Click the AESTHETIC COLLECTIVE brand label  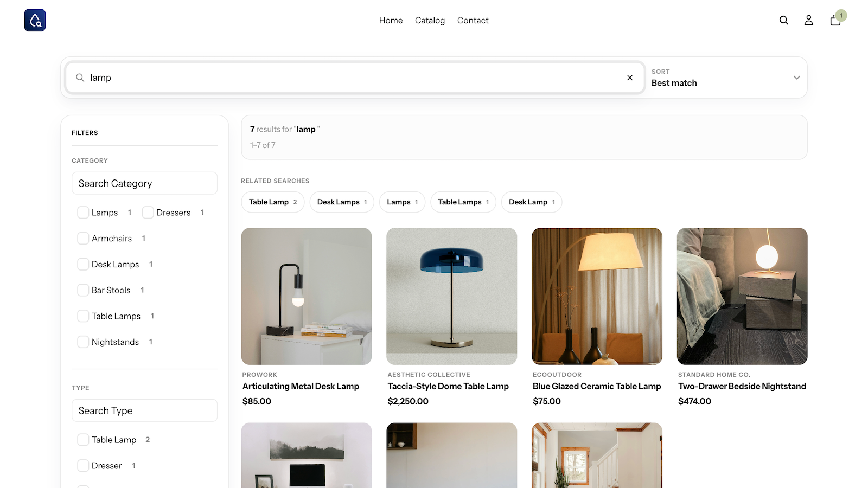(429, 375)
